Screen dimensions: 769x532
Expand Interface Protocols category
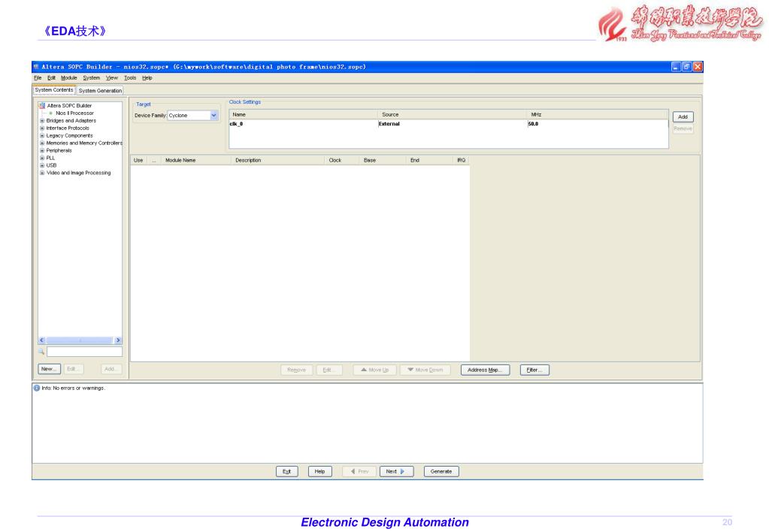42,128
